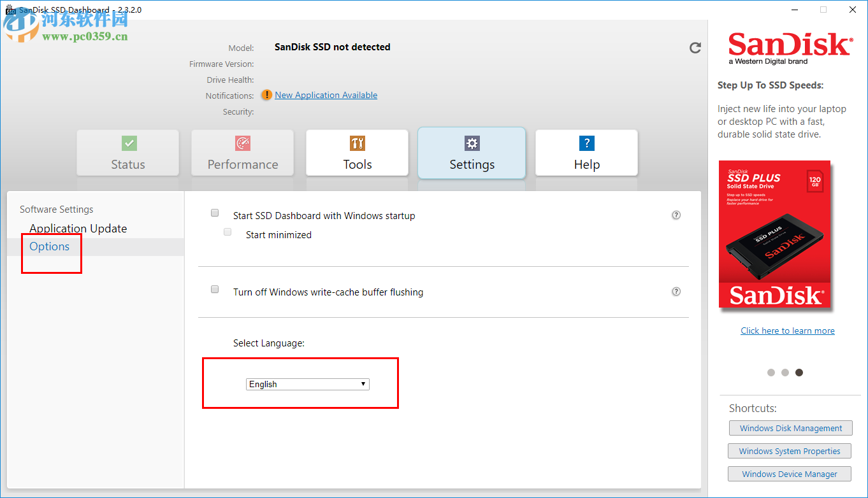Click the Software Settings heading
Image resolution: width=868 pixels, height=498 pixels.
(56, 210)
